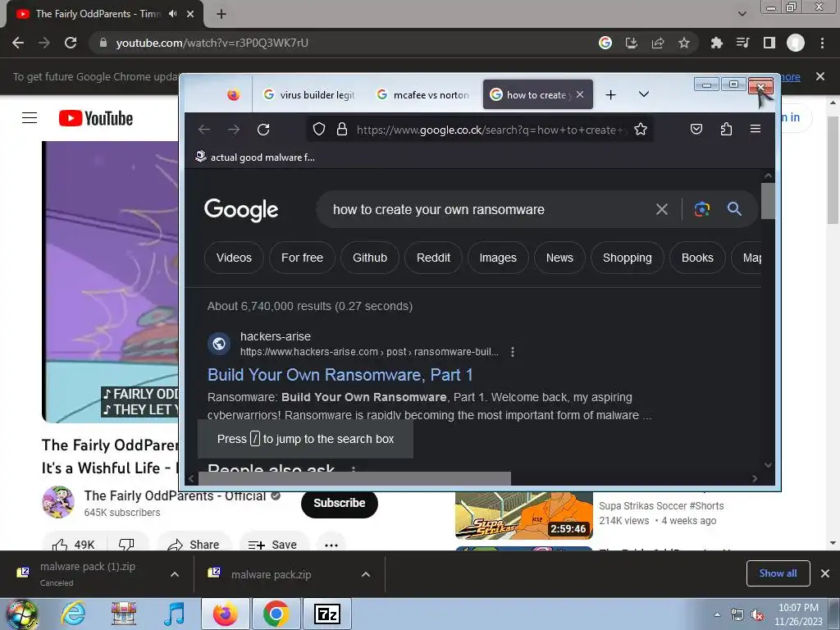Click install app icon in Chrome address bar
This screenshot has height=630, width=840.
coord(632,43)
